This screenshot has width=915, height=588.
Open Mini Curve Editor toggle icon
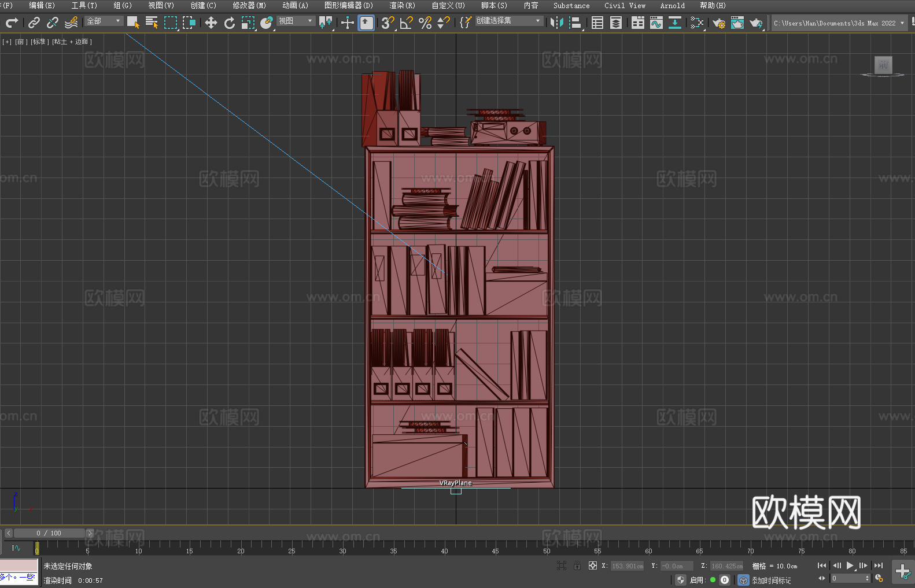(x=16, y=548)
